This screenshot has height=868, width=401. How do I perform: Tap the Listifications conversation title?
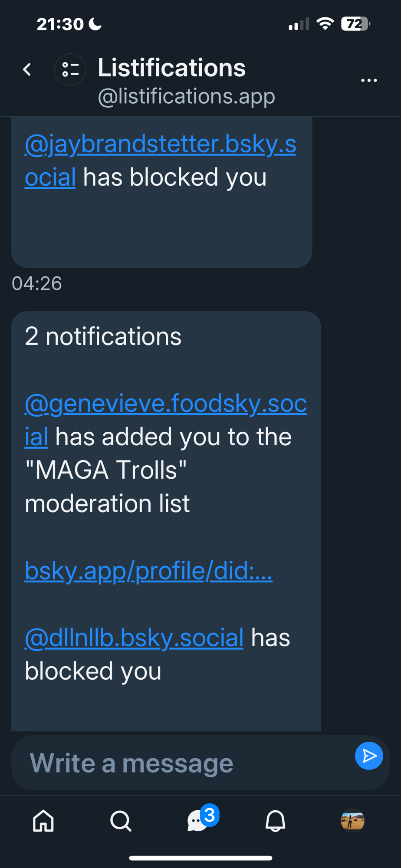171,68
